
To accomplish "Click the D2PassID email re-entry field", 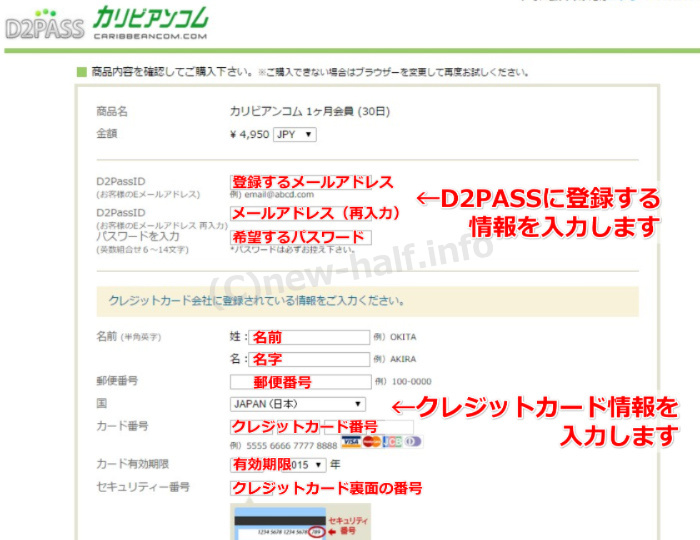I will 301,213.
